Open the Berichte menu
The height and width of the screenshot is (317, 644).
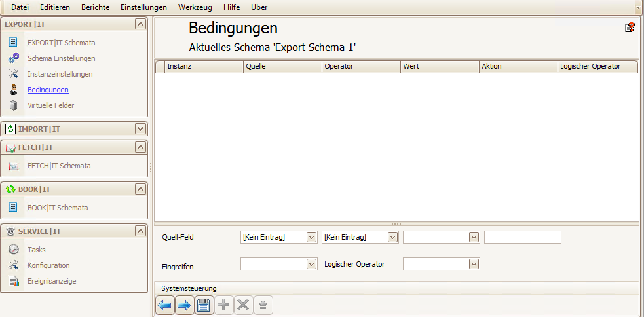[95, 7]
